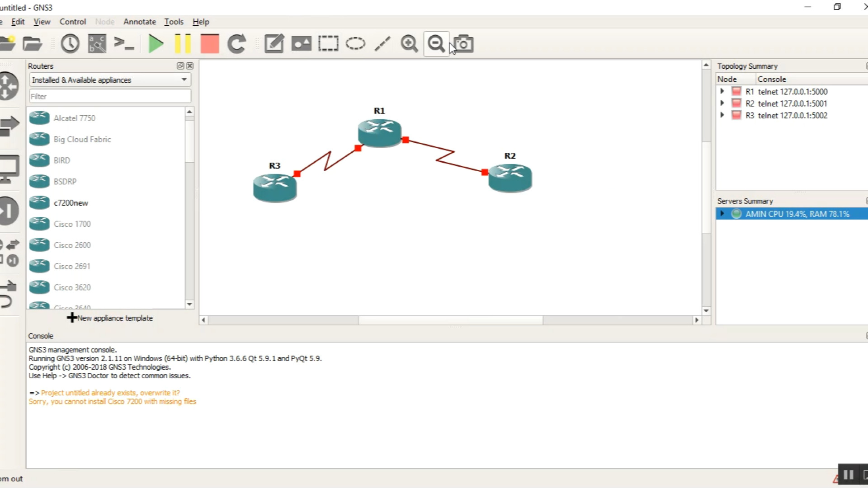Select the add a link tool
The width and height of the screenshot is (868, 488).
pyautogui.click(x=8, y=294)
